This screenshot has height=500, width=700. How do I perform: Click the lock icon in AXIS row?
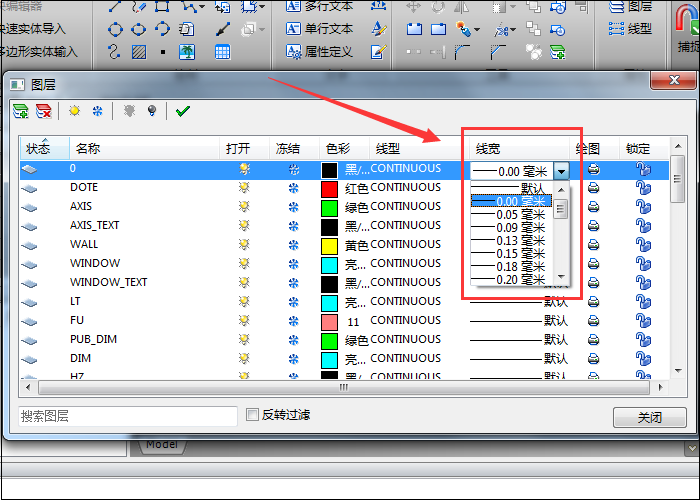point(643,207)
